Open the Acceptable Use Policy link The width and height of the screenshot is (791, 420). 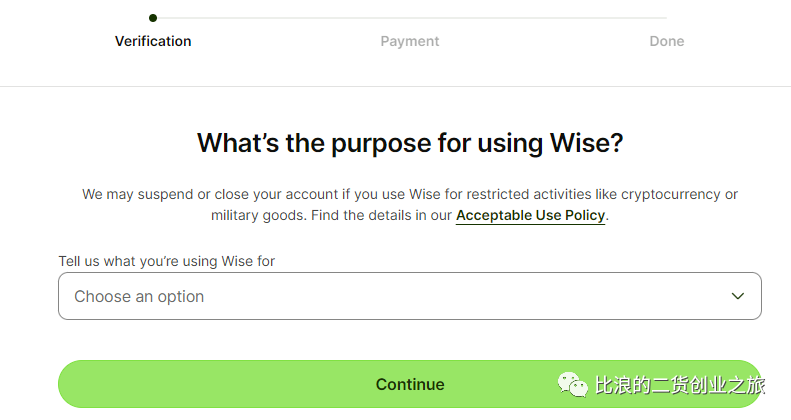(x=530, y=215)
